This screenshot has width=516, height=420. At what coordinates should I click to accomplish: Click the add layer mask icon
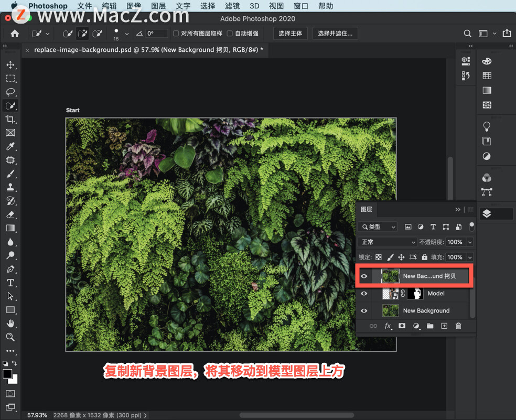click(402, 326)
